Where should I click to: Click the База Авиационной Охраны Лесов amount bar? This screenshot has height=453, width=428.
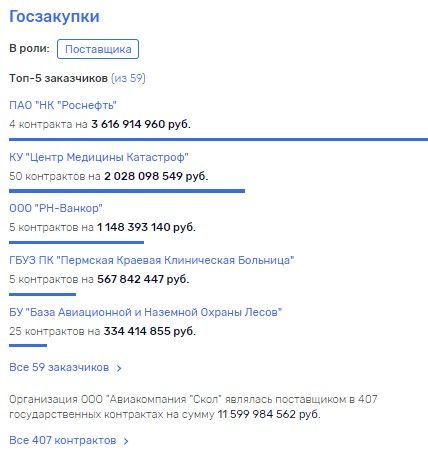pos(28,346)
